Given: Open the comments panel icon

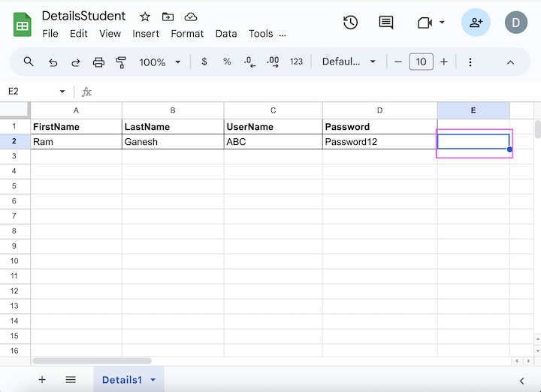Looking at the screenshot, I should click(386, 23).
